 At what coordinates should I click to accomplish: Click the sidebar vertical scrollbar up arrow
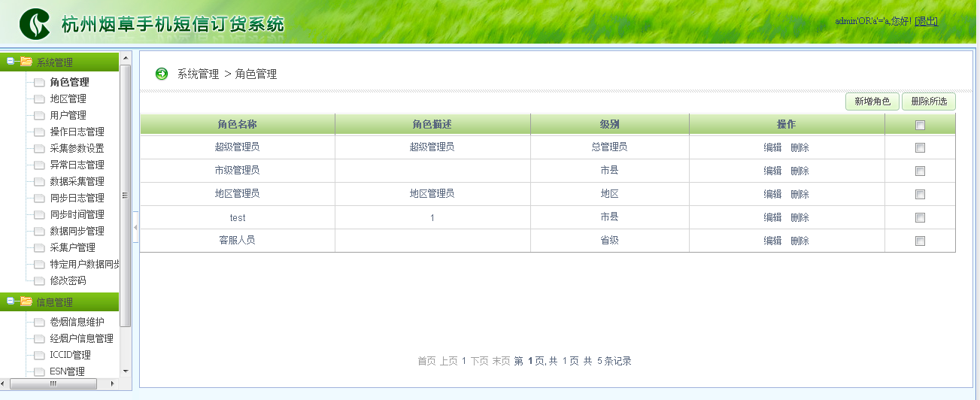(x=126, y=58)
